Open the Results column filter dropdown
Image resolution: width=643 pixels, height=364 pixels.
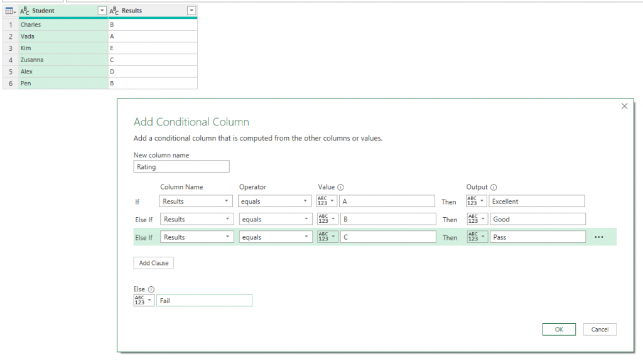coord(191,11)
